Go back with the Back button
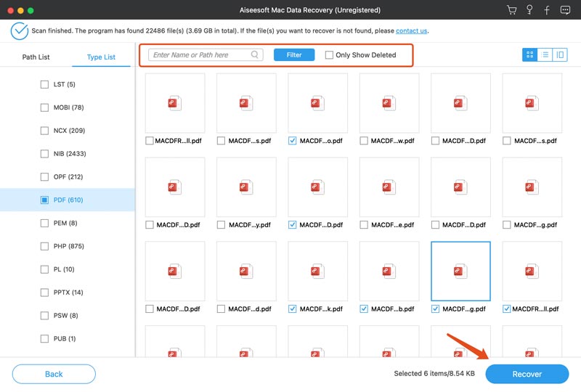Viewport: 581px width, 392px height. pos(54,374)
